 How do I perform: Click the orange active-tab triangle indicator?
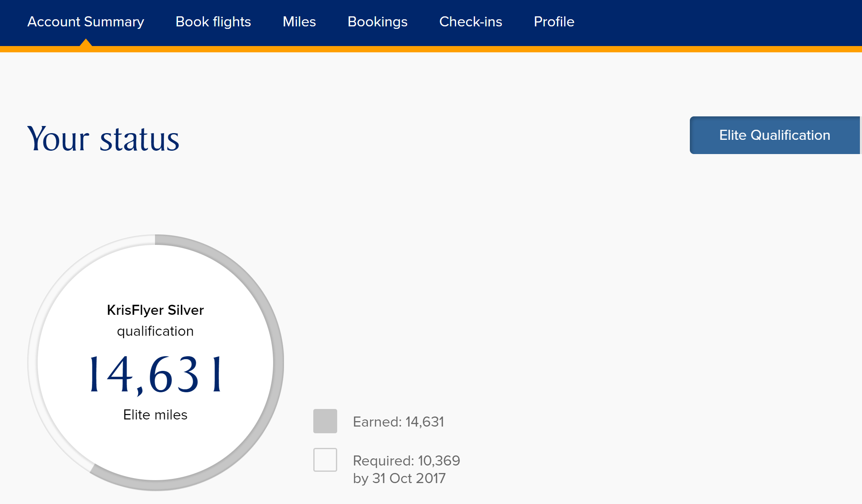pos(85,43)
